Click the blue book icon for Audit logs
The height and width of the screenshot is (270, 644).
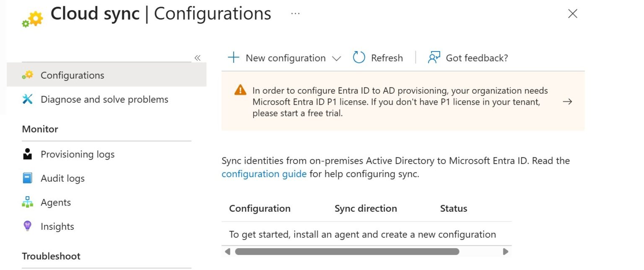click(x=28, y=178)
